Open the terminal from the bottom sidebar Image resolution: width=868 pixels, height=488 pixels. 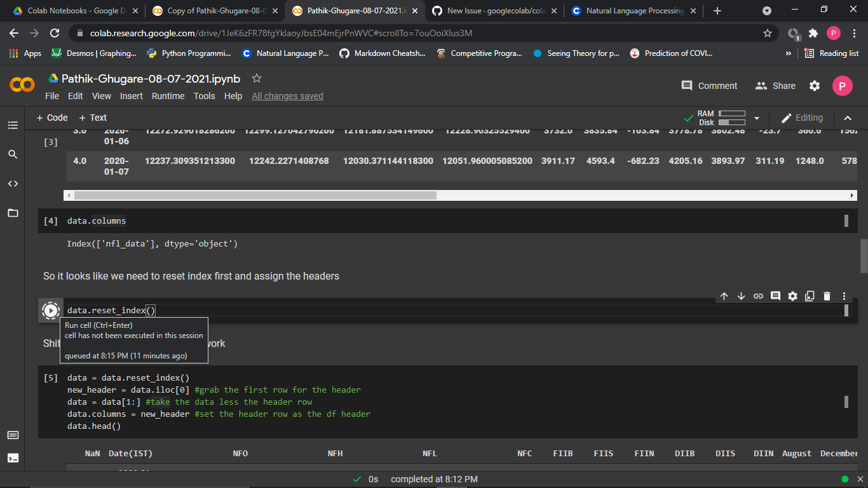click(13, 458)
